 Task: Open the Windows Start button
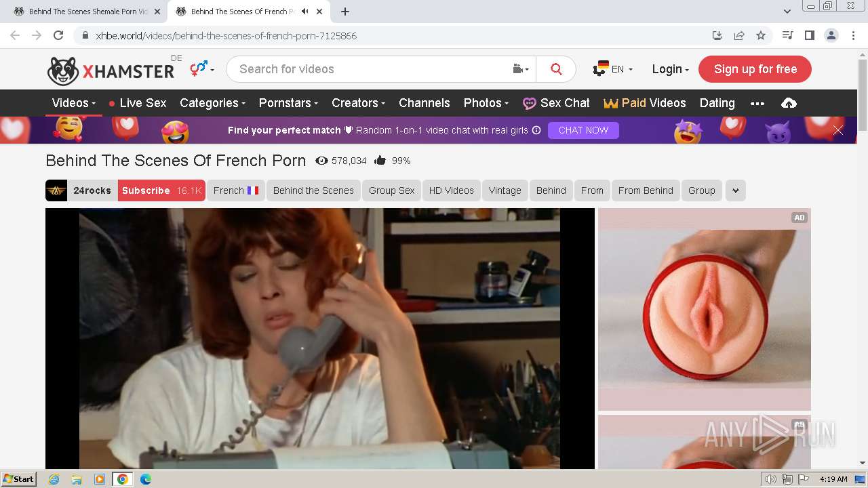pos(19,479)
